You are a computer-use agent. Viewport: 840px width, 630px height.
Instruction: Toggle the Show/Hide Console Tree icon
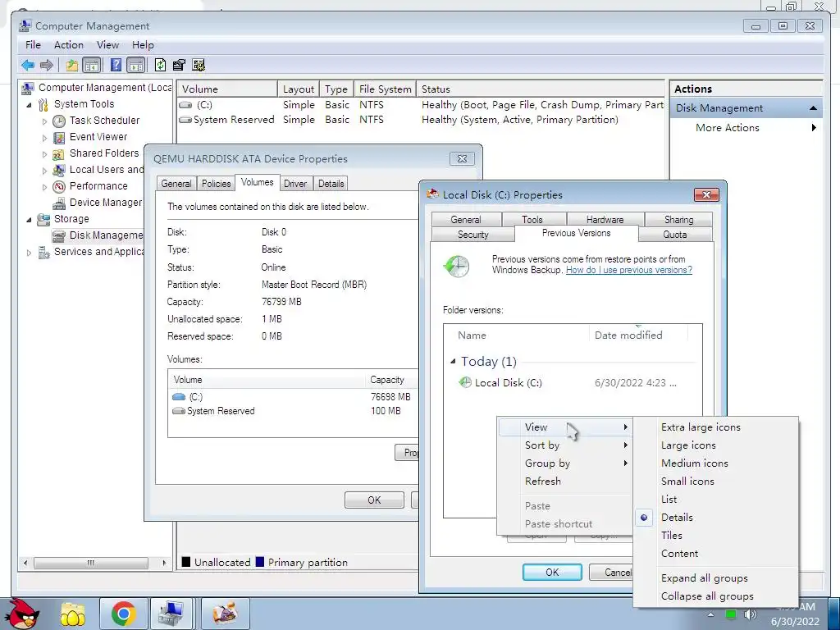(x=92, y=66)
